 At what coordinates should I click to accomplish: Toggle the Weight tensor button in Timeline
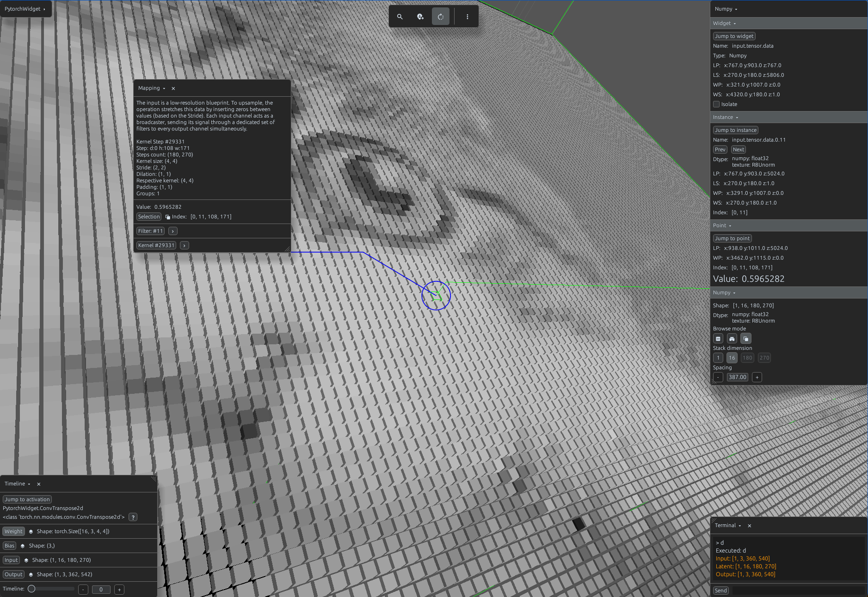[x=13, y=532]
